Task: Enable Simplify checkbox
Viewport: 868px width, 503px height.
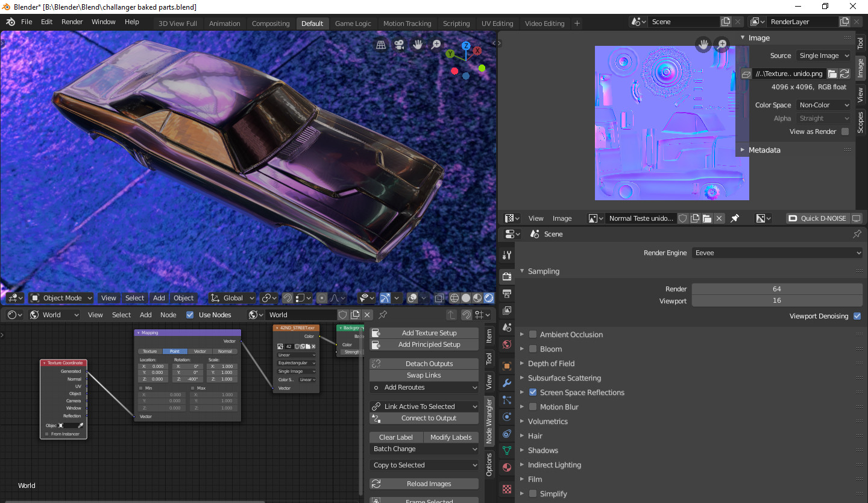Action: click(x=533, y=494)
